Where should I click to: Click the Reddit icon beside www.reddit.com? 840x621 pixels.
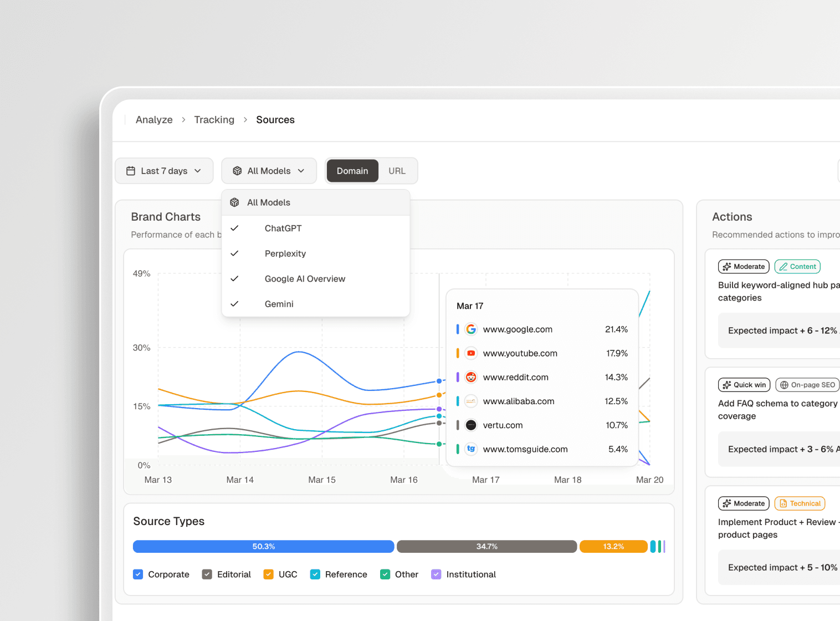[470, 377]
